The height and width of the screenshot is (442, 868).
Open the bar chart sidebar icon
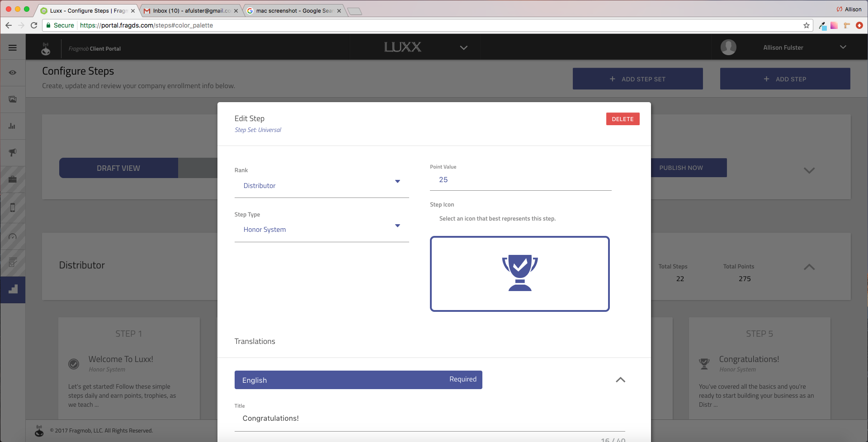coord(12,126)
